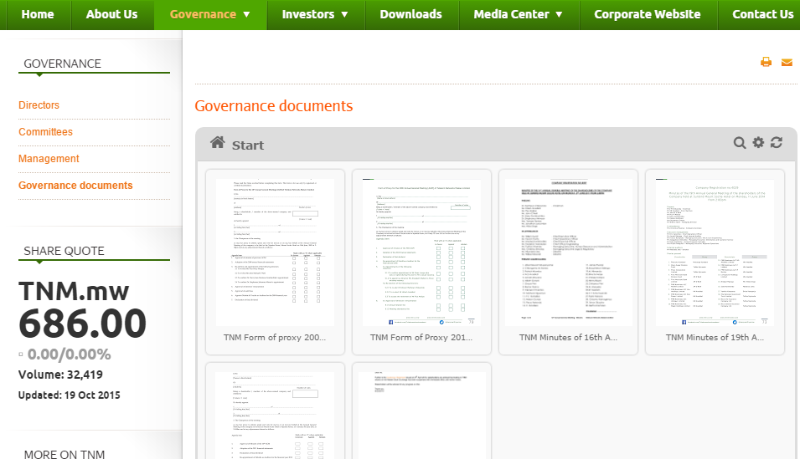Click the MORE ON TNM heading
The height and width of the screenshot is (459, 800).
[x=64, y=454]
